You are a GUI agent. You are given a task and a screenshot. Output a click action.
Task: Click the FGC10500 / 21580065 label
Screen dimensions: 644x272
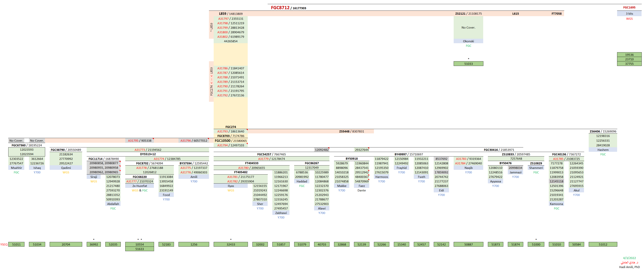click(x=231, y=141)
